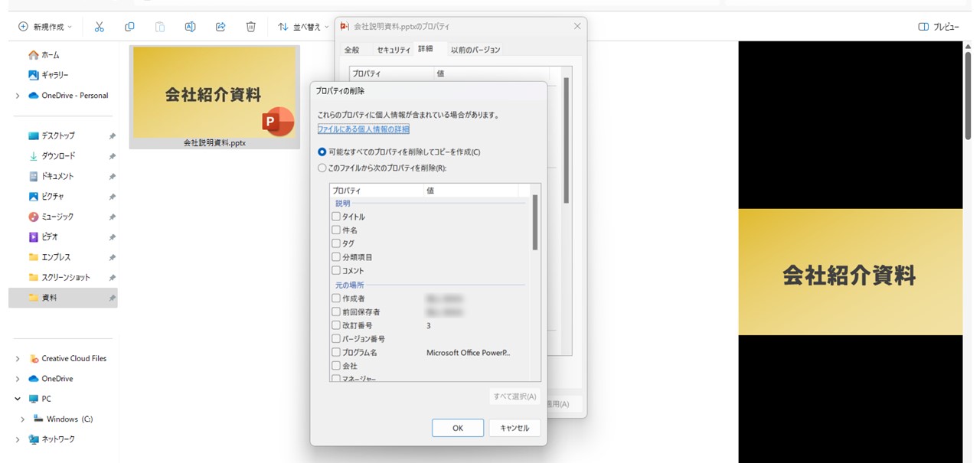Check the 改訂番号 property checkbox

pyautogui.click(x=336, y=325)
